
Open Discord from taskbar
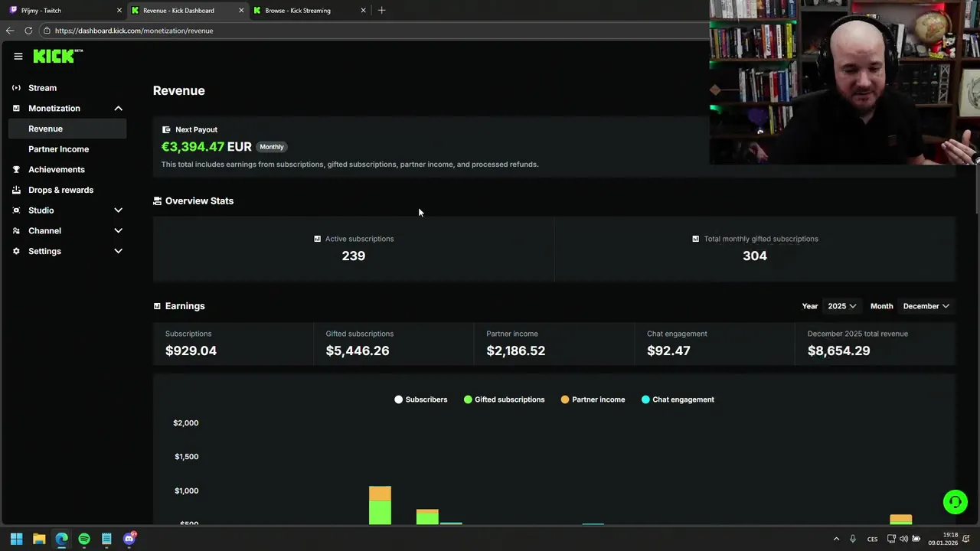(129, 539)
